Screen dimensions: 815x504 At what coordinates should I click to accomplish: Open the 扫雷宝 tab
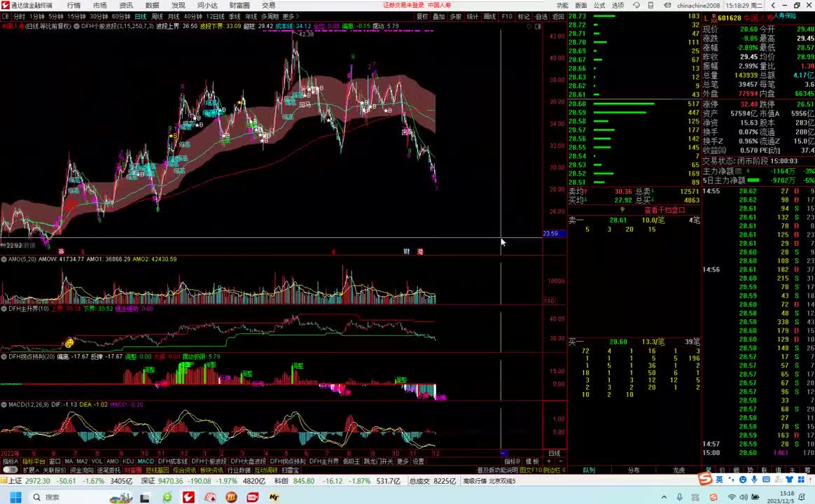[291, 470]
